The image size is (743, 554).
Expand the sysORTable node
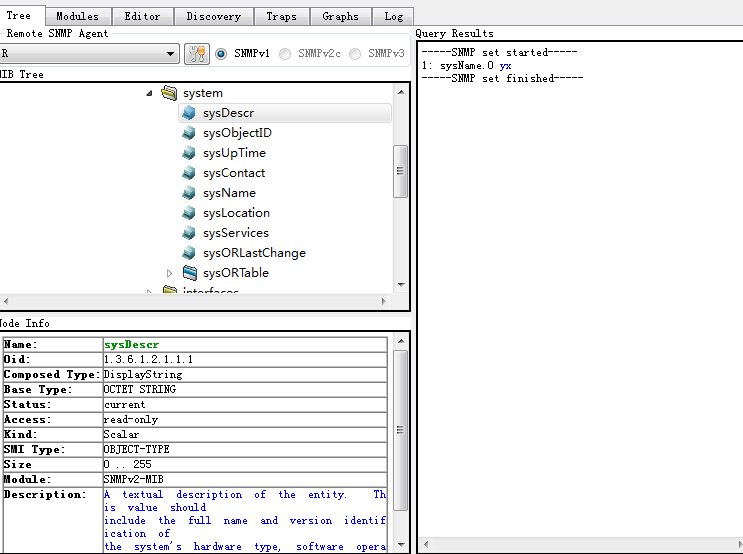pyautogui.click(x=169, y=273)
